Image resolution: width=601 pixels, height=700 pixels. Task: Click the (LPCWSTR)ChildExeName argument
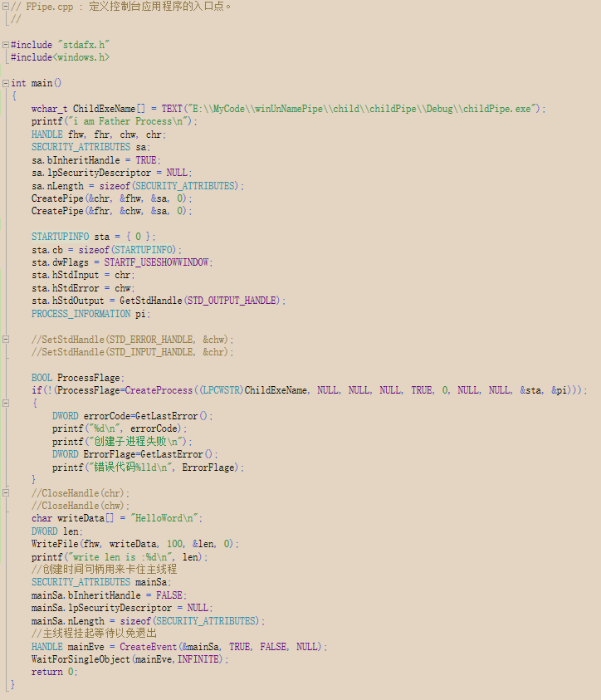click(253, 390)
